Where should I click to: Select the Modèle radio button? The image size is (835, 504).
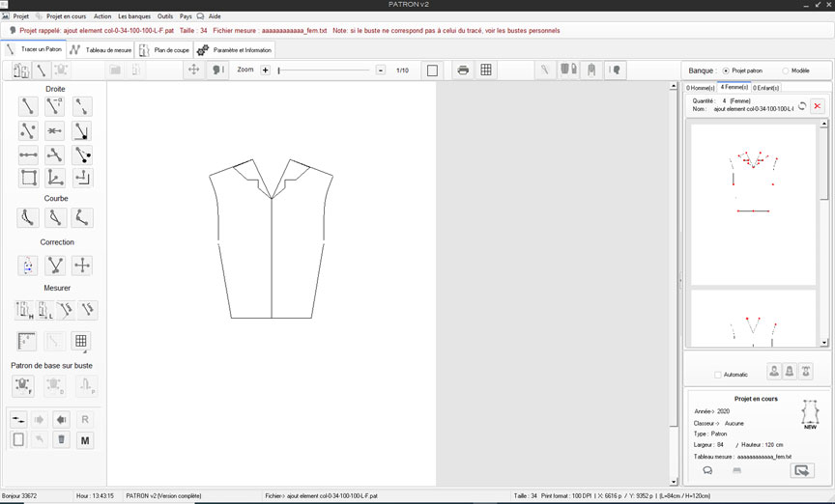coord(785,71)
